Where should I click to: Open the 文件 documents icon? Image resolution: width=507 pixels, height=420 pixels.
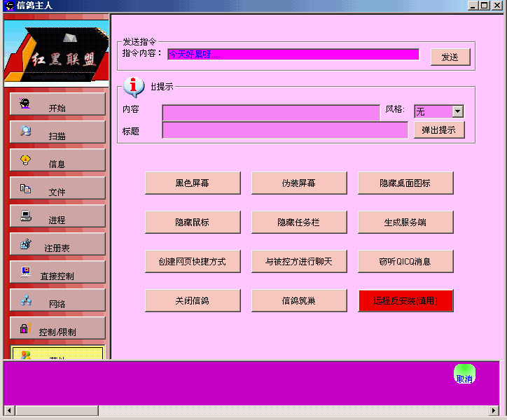[x=25, y=188]
